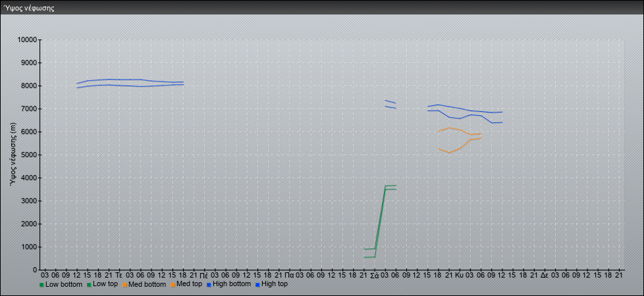Select the 3000 value on the height axis
The image size is (644, 296).
pos(29,201)
